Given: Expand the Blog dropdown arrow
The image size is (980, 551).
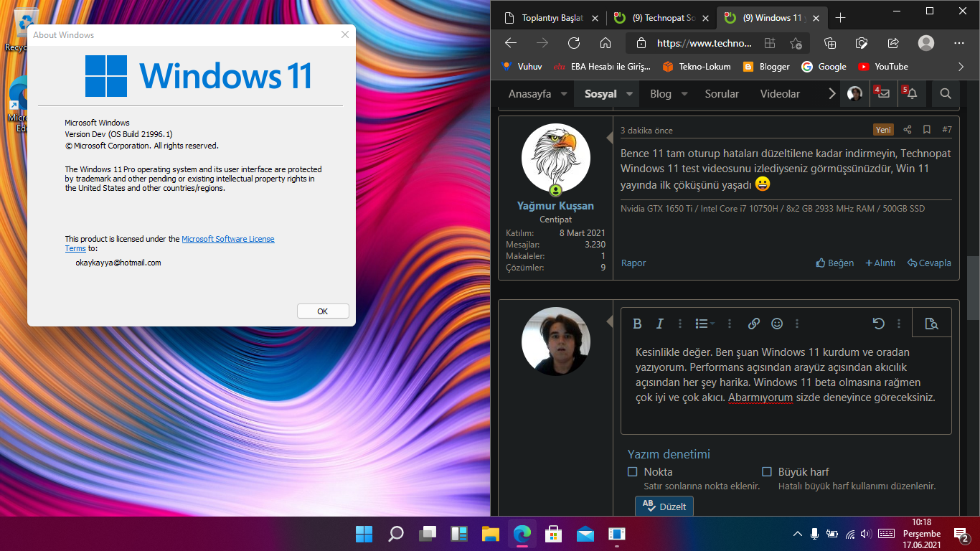Looking at the screenshot, I should pyautogui.click(x=684, y=94).
